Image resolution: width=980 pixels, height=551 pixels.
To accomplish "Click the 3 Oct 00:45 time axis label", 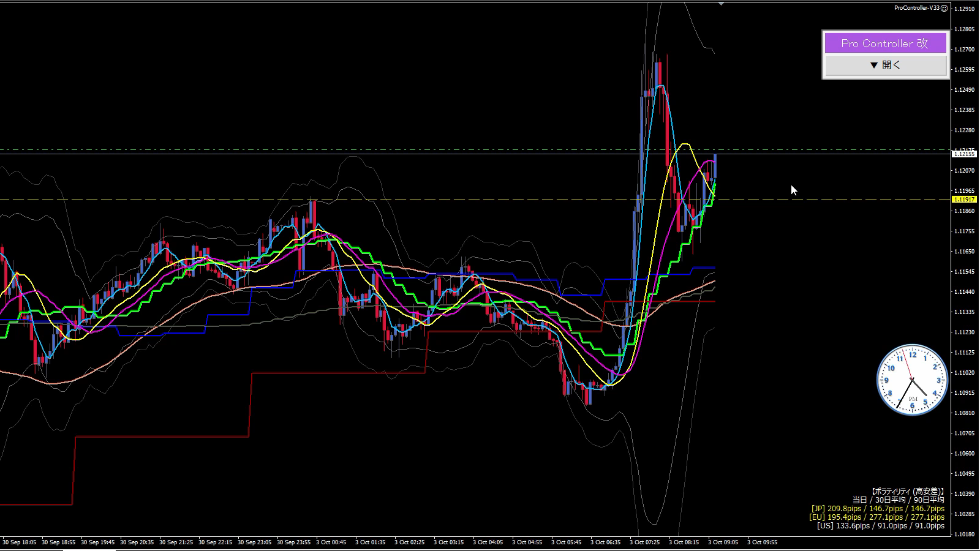I will click(x=331, y=542).
